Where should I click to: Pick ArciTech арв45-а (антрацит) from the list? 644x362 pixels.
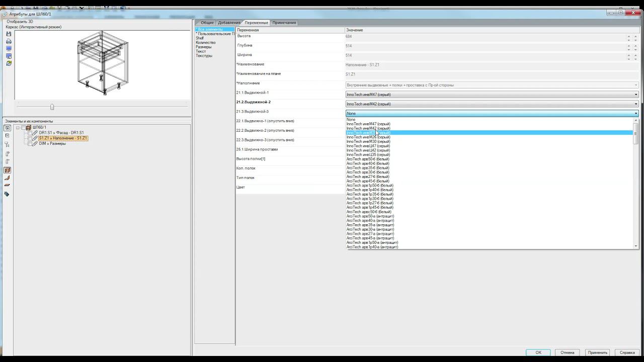(x=489, y=238)
